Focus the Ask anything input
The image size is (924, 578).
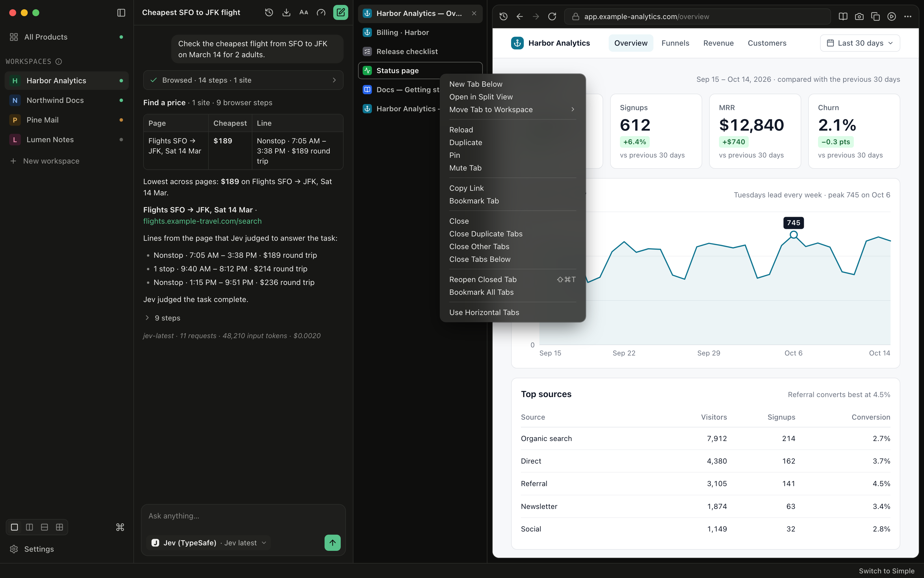243,516
